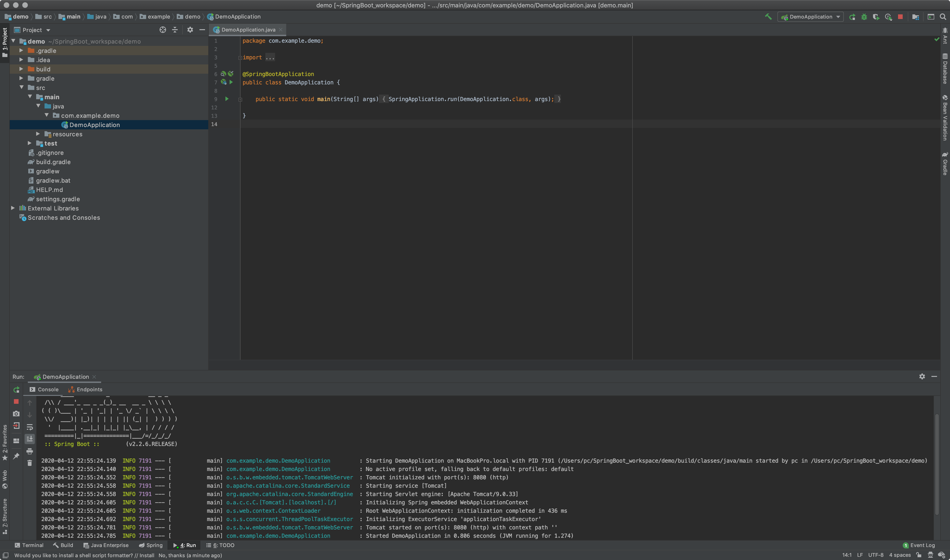The width and height of the screenshot is (950, 560).
Task: Rerun DemoApplication from the top toolbar
Action: coord(852,17)
